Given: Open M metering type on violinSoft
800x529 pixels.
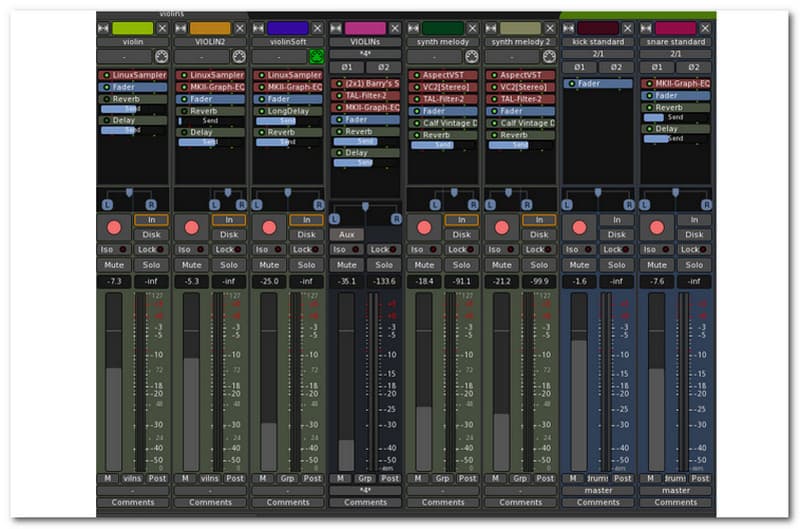Looking at the screenshot, I should (263, 478).
